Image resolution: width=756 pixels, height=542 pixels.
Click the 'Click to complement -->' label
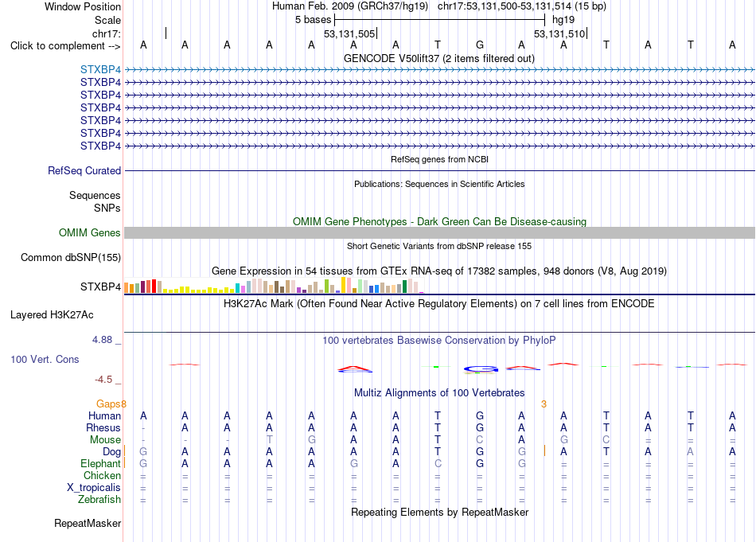(65, 46)
